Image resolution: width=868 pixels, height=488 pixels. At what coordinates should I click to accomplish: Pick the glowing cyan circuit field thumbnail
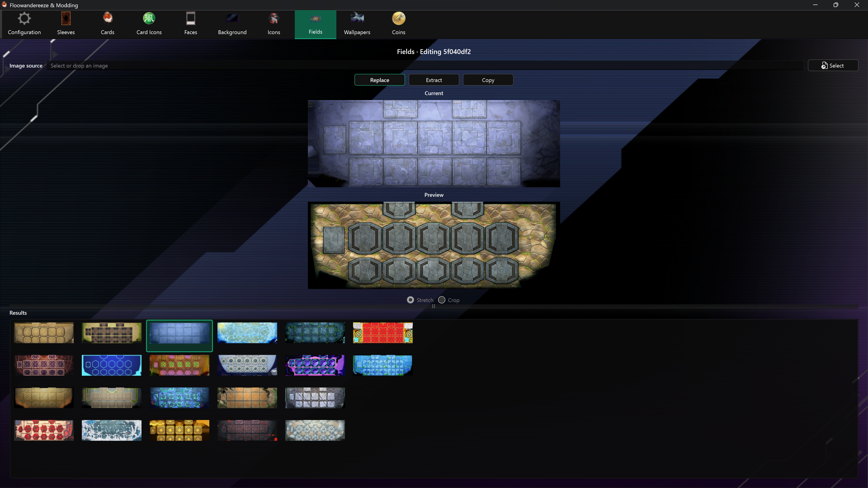pos(179,398)
